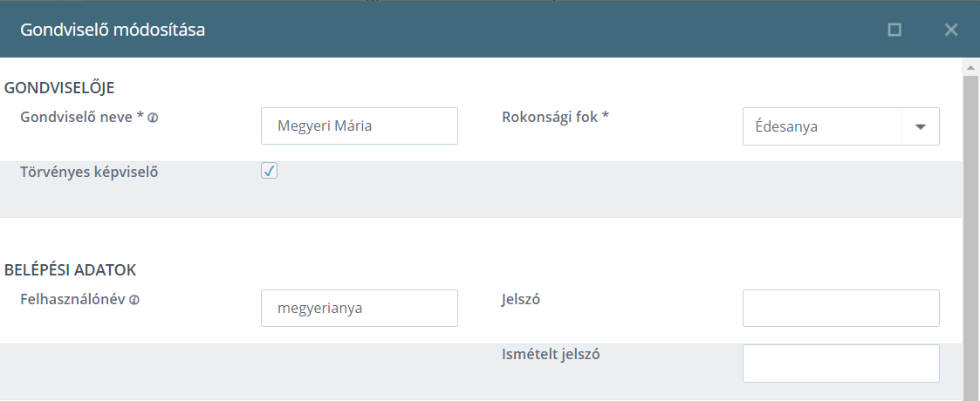Open the Rokonsági fok dropdown arrow
Screen dimensions: 980x401
(920, 126)
